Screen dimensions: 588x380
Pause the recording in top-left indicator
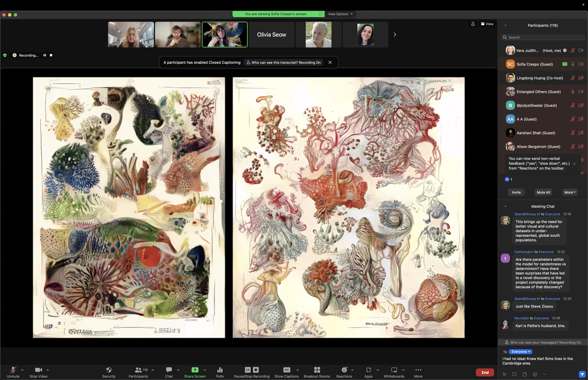(45, 55)
